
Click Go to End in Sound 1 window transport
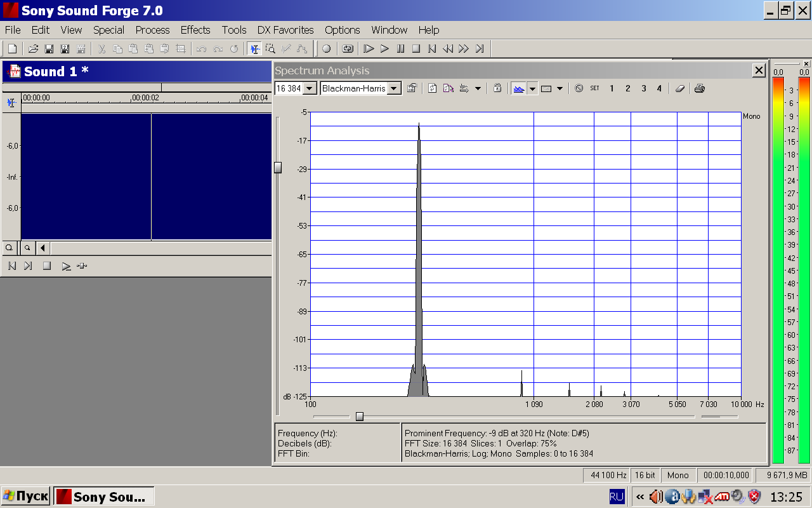point(28,266)
